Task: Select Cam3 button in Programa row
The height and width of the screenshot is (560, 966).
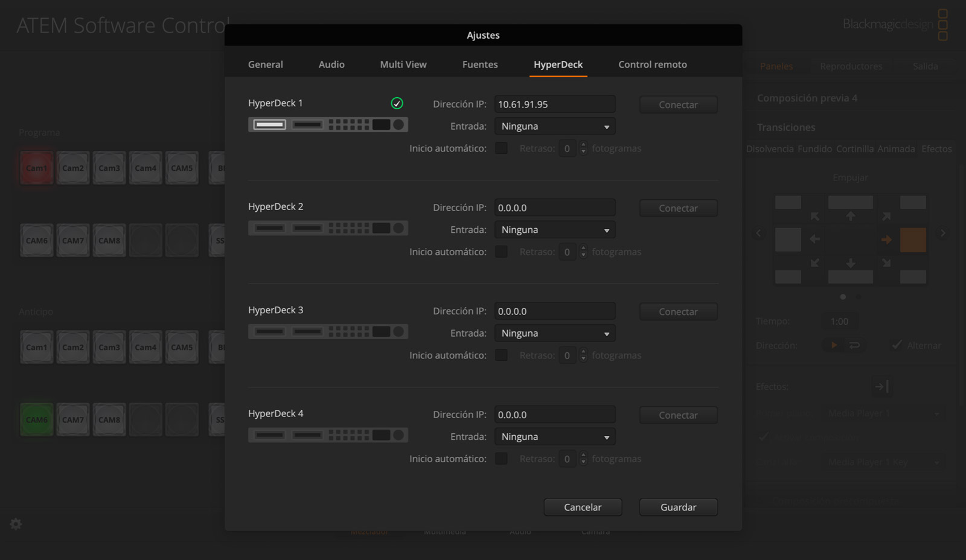Action: click(109, 168)
